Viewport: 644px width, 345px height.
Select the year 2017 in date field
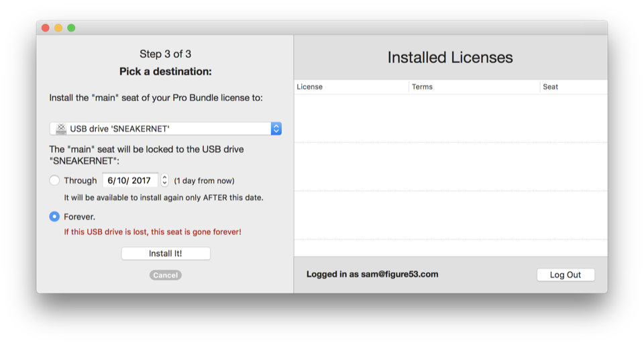pyautogui.click(x=141, y=181)
